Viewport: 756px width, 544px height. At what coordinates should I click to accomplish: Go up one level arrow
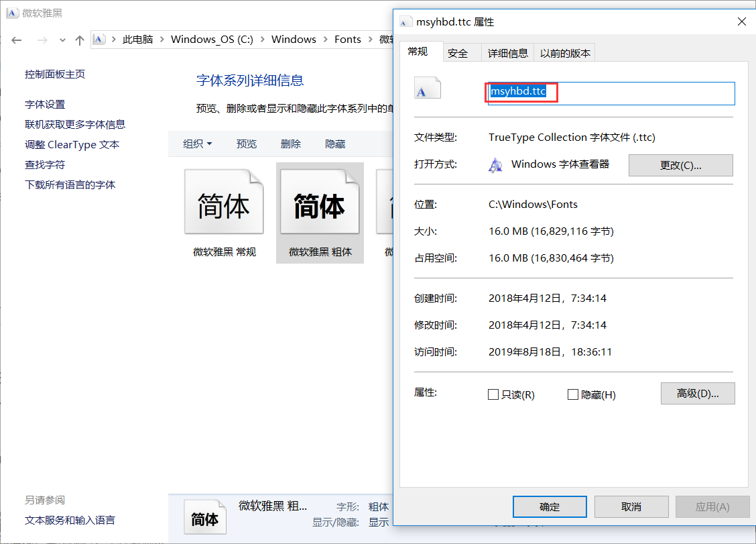tap(80, 40)
